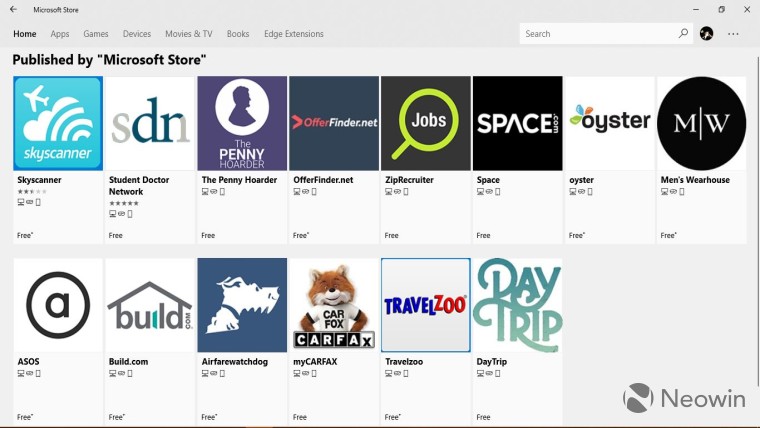The image size is (760, 428).
Task: Click the Skyscanner title text
Action: click(39, 180)
